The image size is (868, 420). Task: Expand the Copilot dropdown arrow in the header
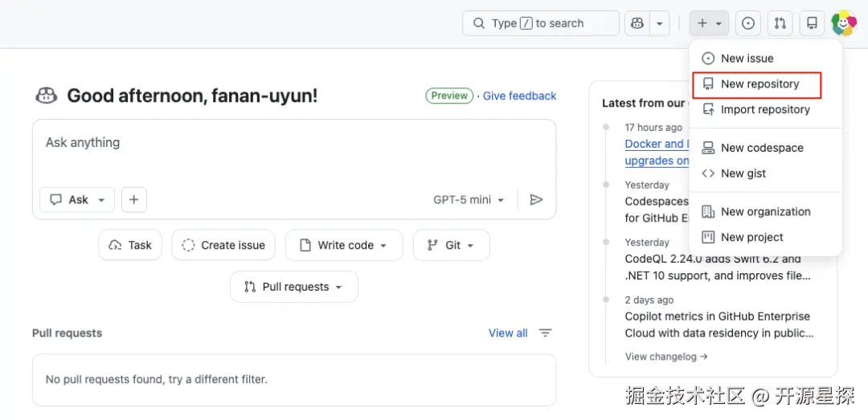(660, 23)
